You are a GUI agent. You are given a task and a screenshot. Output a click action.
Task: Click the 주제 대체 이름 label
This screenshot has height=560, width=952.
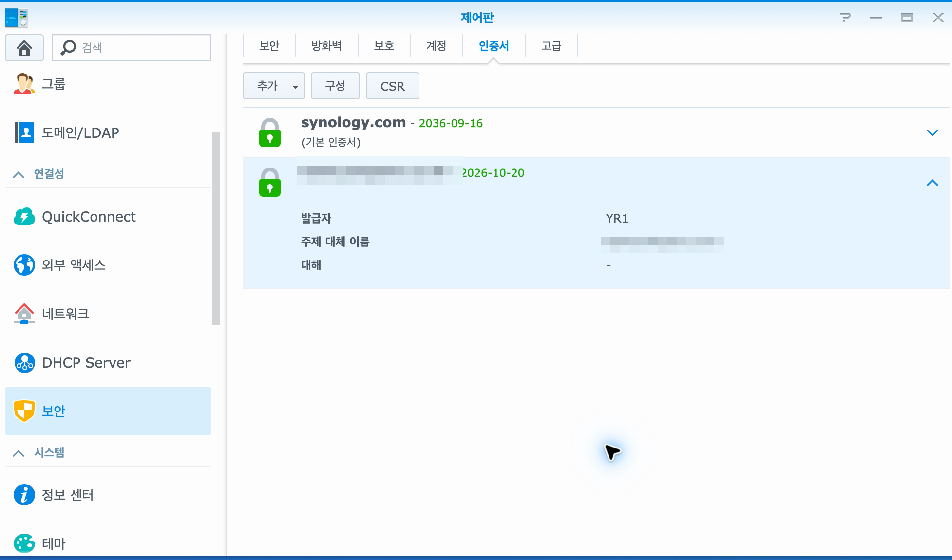(335, 242)
